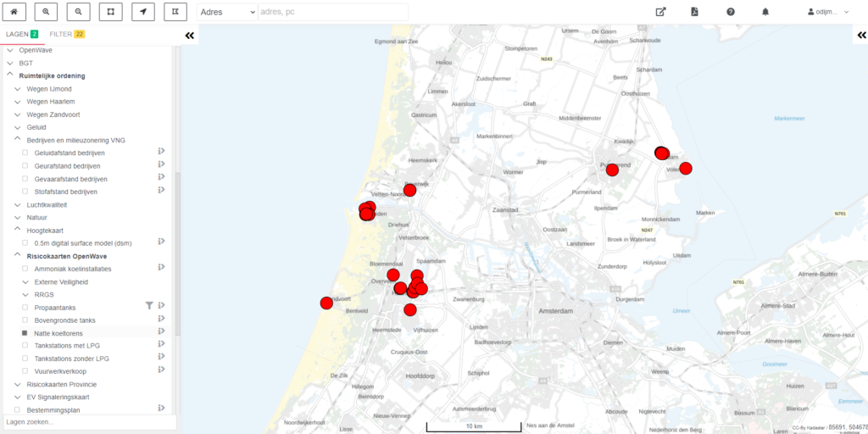The image size is (868, 434).
Task: Open the help question mark icon
Action: click(731, 12)
